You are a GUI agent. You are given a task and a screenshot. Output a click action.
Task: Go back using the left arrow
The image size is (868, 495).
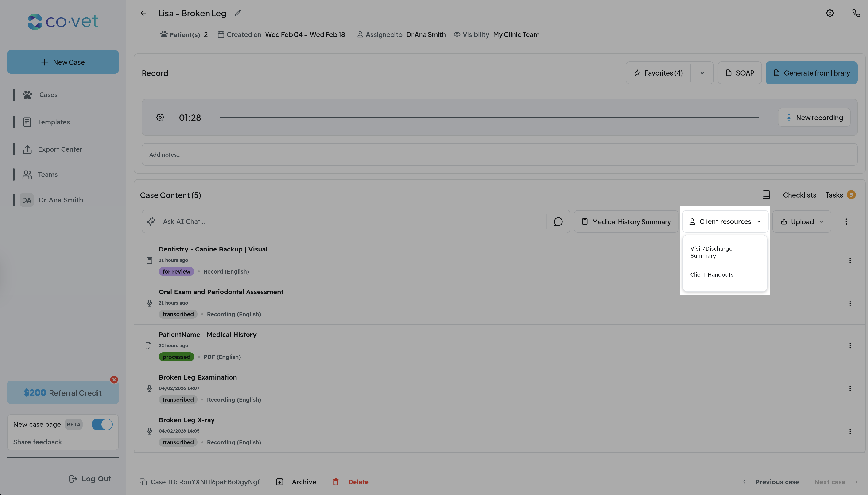(x=143, y=13)
